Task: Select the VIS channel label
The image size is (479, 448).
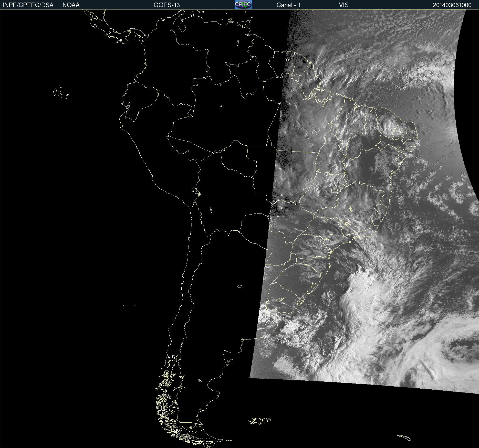Action: [x=344, y=5]
